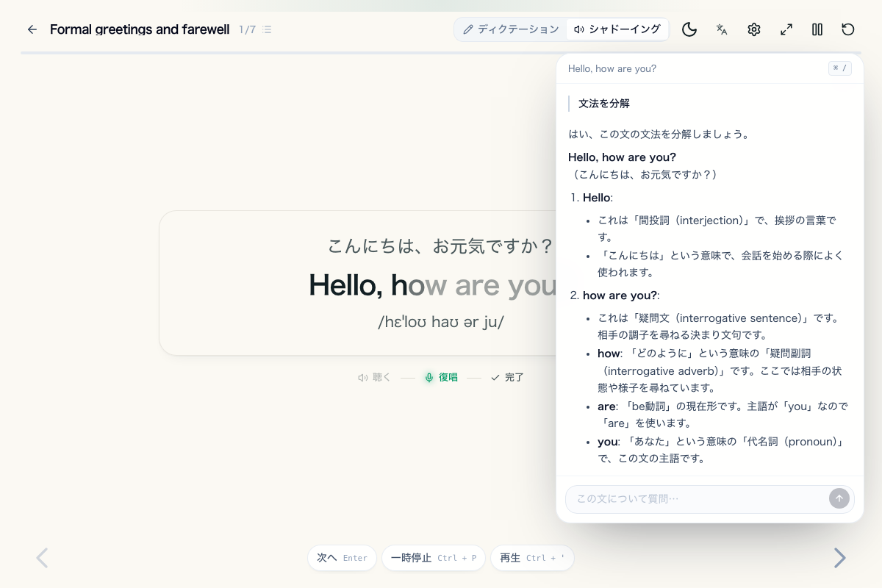The height and width of the screenshot is (588, 882).
Task: Go to next sentence chevron
Action: [x=839, y=558]
